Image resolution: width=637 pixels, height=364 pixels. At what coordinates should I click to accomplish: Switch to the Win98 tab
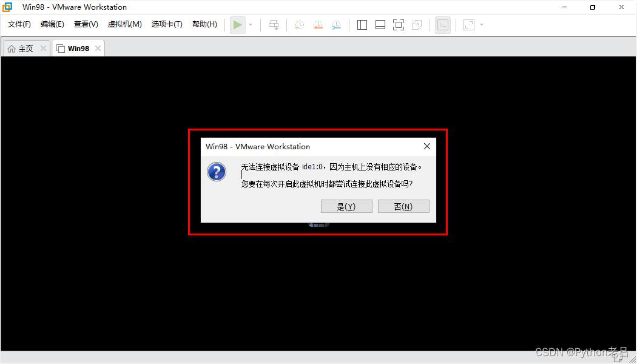point(78,49)
